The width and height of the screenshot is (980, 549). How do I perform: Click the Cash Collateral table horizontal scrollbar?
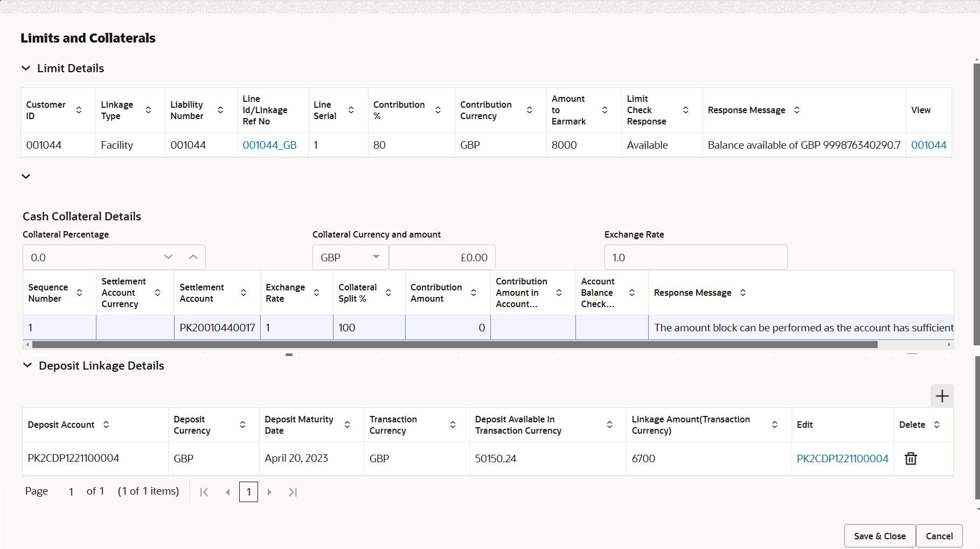[455, 344]
